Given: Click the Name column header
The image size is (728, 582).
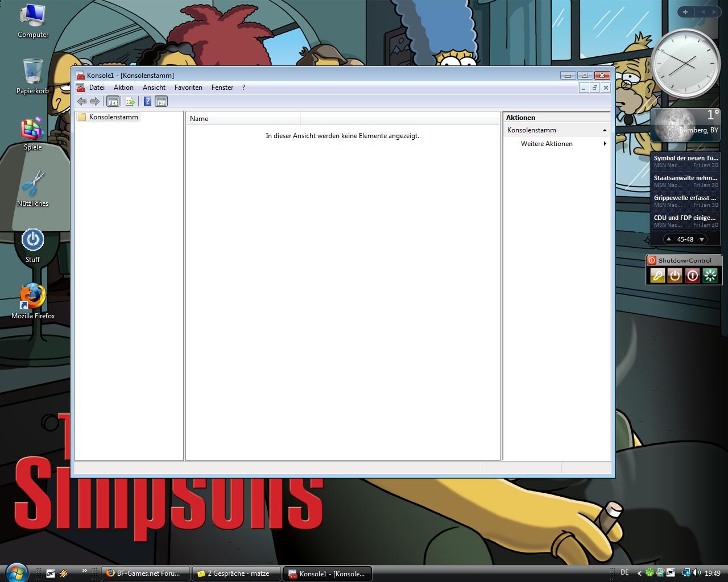Looking at the screenshot, I should coord(243,118).
